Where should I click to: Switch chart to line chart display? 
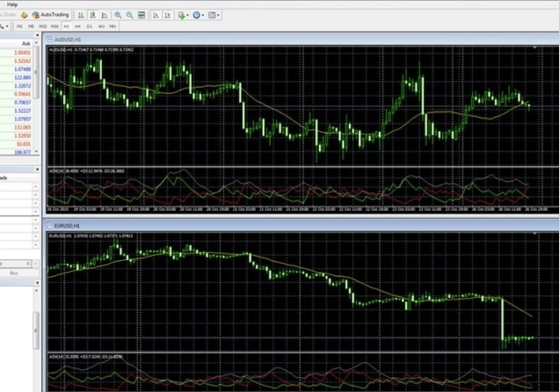(x=105, y=15)
